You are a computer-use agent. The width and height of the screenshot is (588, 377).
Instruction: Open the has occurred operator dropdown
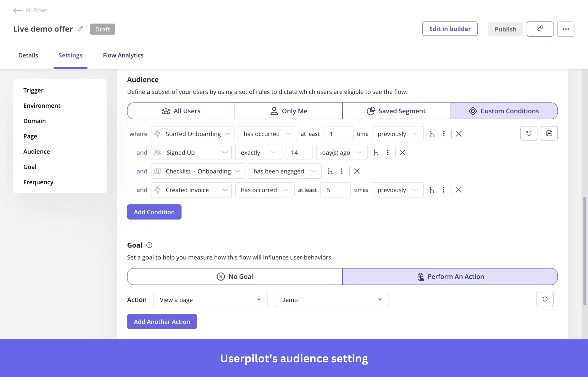267,134
